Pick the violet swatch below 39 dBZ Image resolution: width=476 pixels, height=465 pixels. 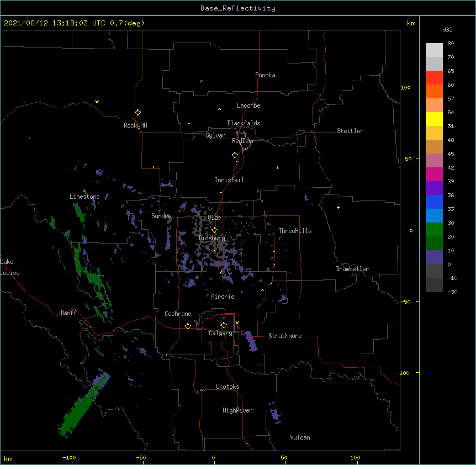pos(434,188)
